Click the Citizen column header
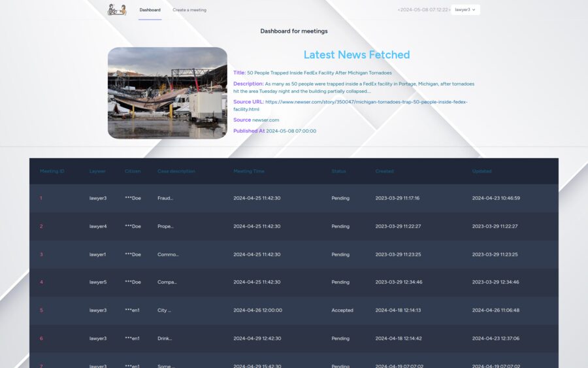Image resolution: width=588 pixels, height=368 pixels. tap(133, 171)
